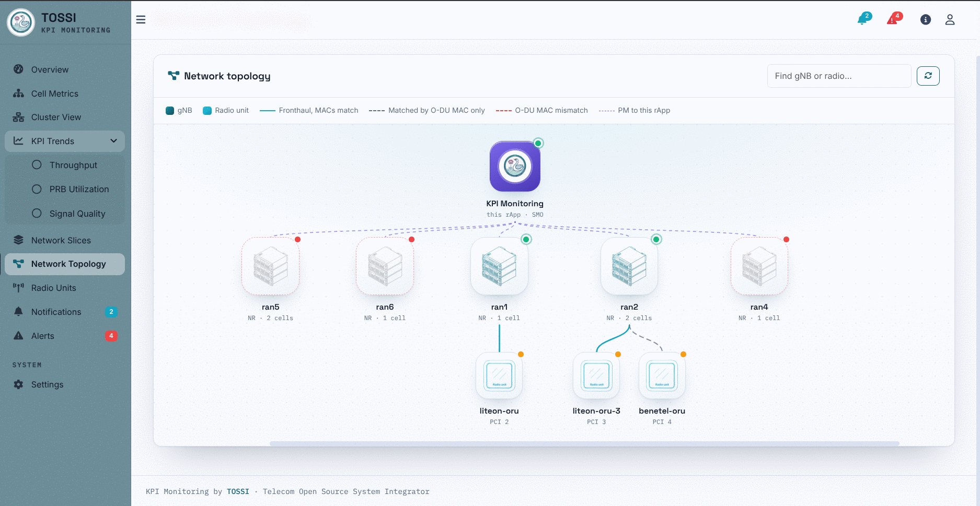Viewport: 980px width, 506px height.
Task: Click the Network topology title icon
Action: pyautogui.click(x=174, y=76)
